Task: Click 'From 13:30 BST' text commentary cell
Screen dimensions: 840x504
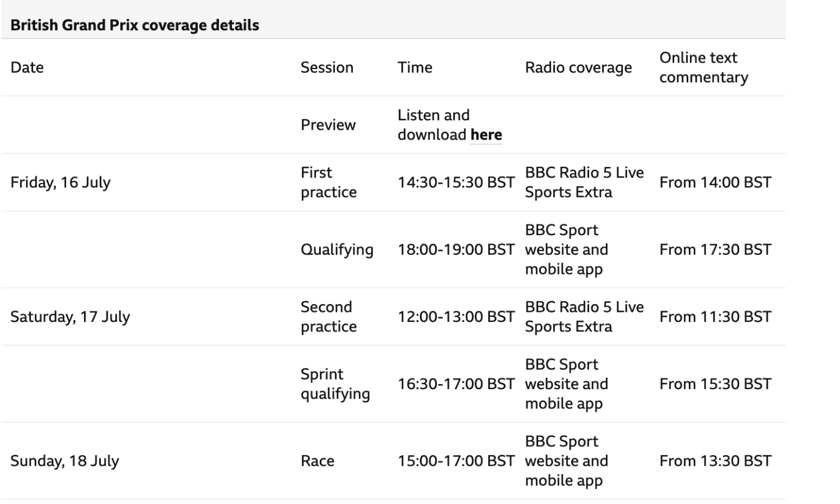Action: tap(716, 461)
